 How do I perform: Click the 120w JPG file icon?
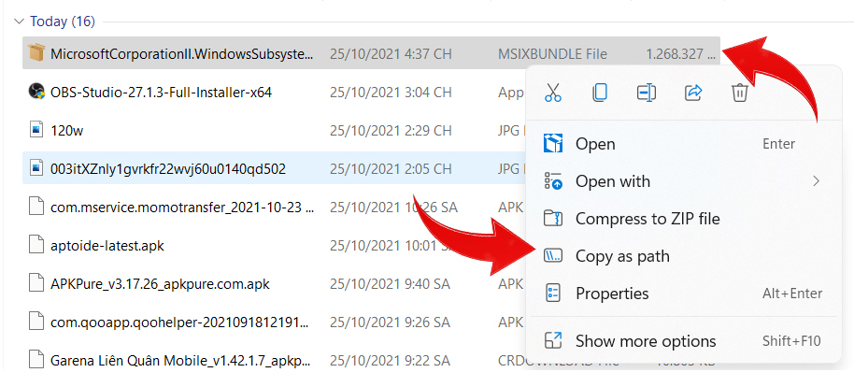(36, 130)
